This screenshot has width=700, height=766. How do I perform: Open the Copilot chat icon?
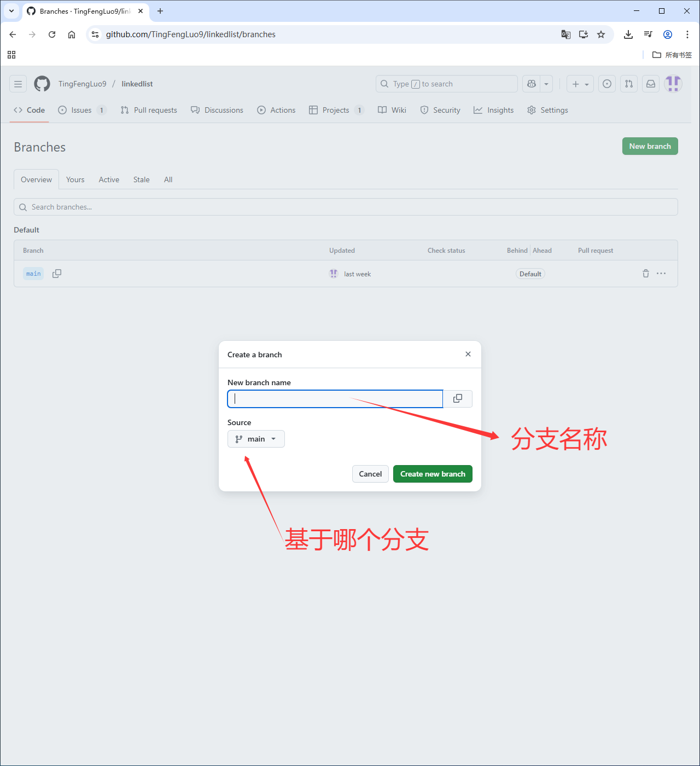point(531,84)
